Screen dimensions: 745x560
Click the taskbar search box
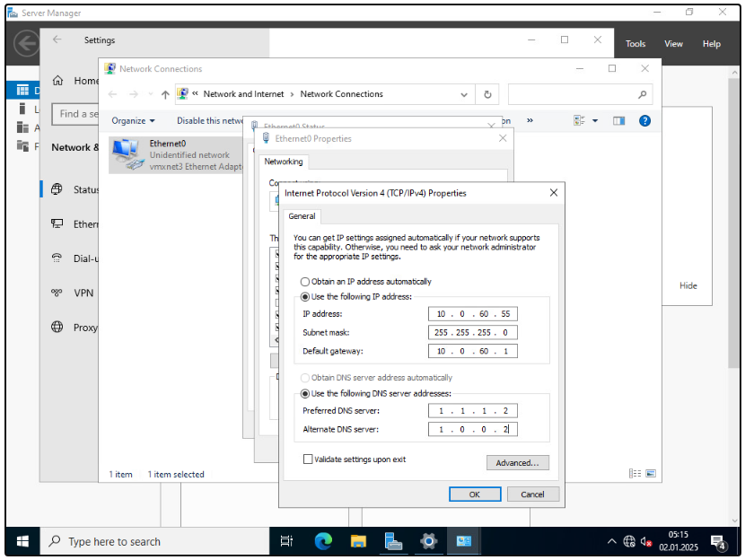point(154,541)
